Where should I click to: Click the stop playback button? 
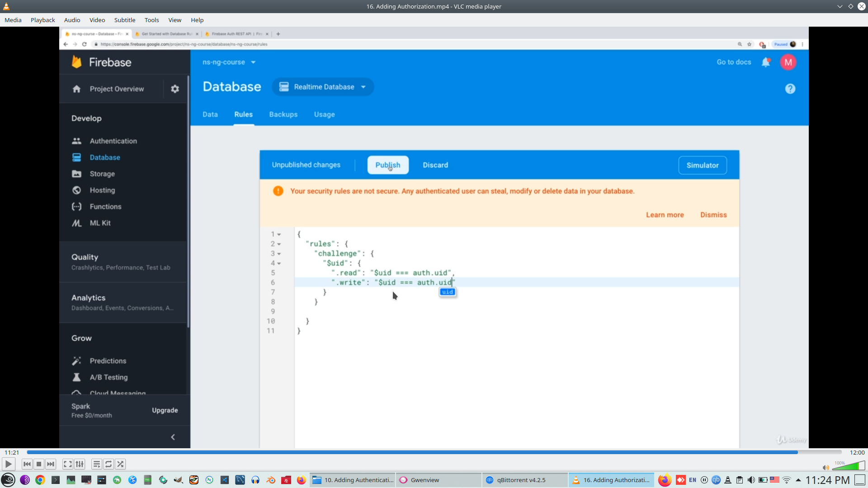pos(39,464)
